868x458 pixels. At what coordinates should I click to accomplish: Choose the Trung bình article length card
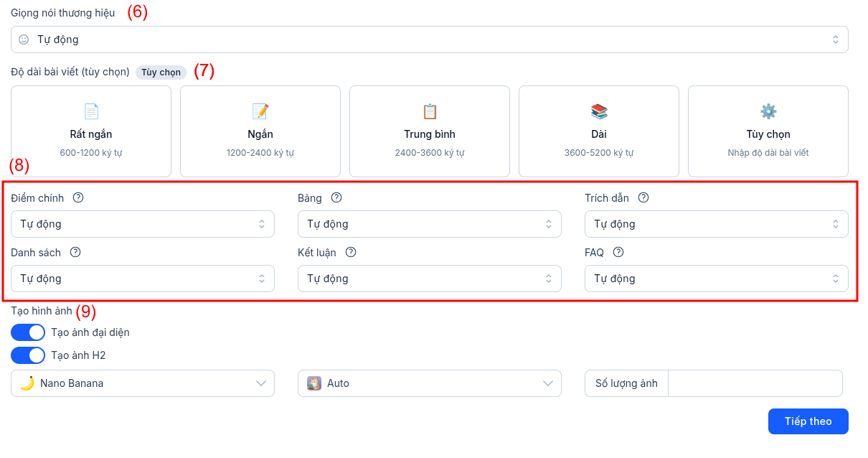pos(430,131)
